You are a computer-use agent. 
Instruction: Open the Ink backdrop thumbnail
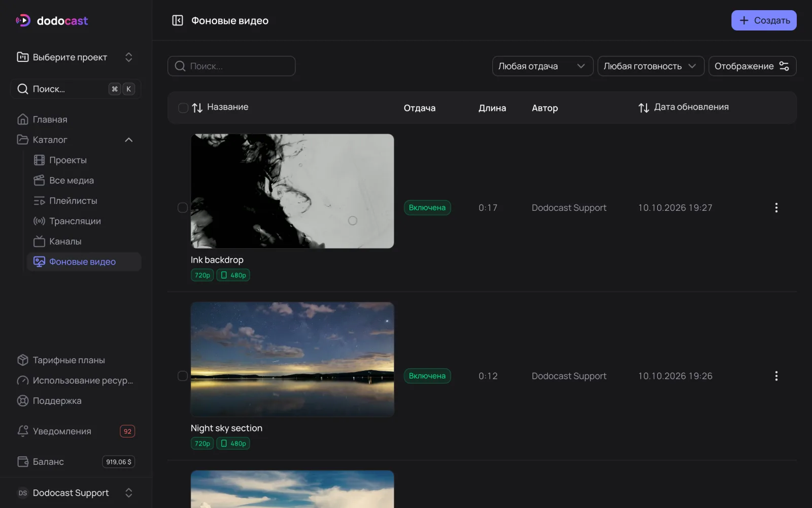point(292,191)
